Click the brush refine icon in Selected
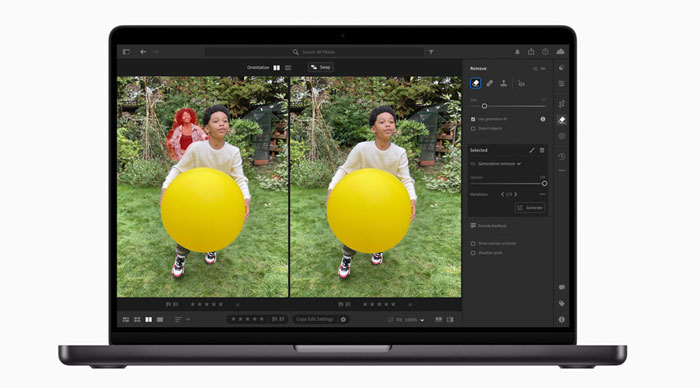Screen dimensions: 700x388 pos(532,150)
